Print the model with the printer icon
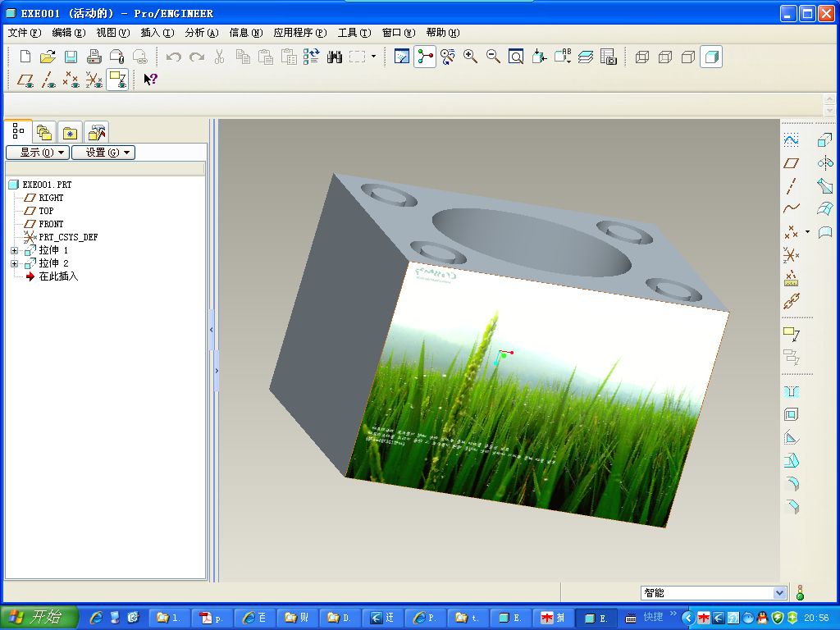This screenshot has height=630, width=840. coord(94,57)
